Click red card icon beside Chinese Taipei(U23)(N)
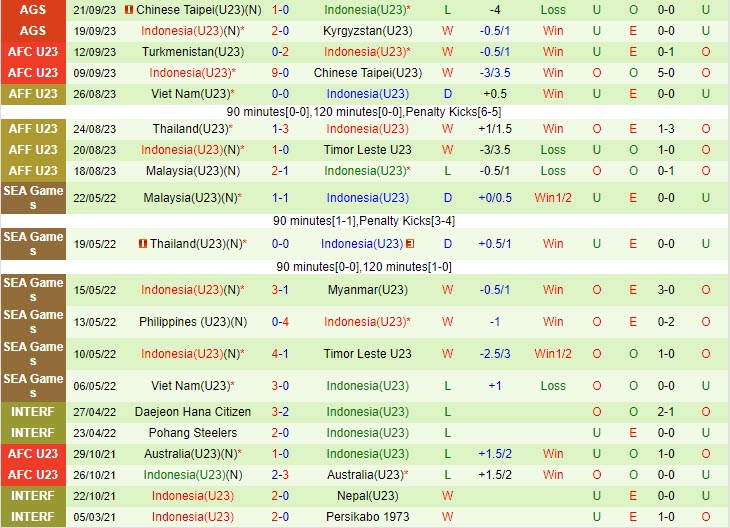730x528 pixels. 129,9
